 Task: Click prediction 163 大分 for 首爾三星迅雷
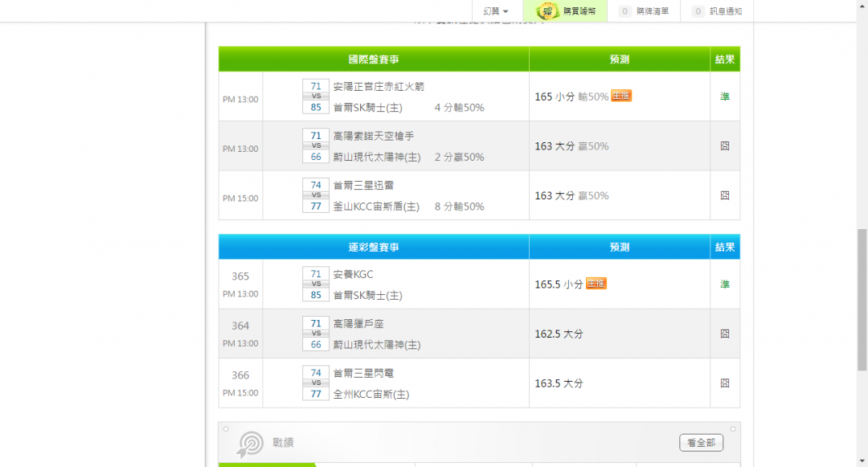point(554,196)
